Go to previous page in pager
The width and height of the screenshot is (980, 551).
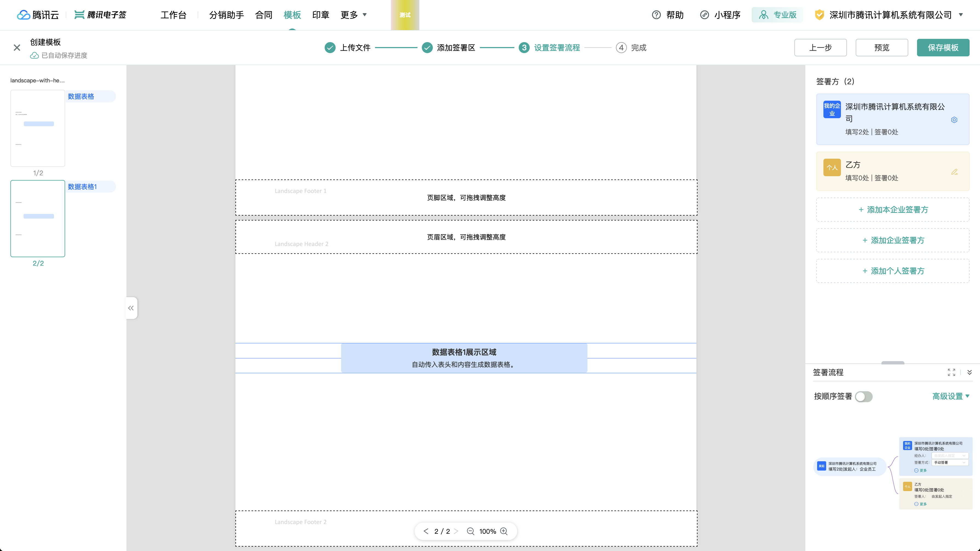tap(426, 531)
